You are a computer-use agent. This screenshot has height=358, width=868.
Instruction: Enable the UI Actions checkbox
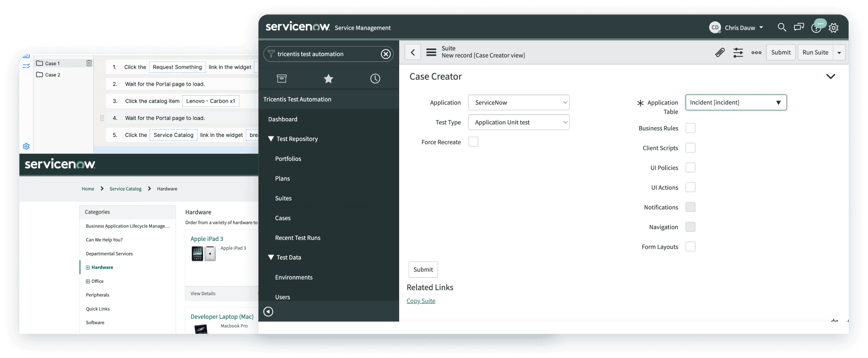click(690, 187)
